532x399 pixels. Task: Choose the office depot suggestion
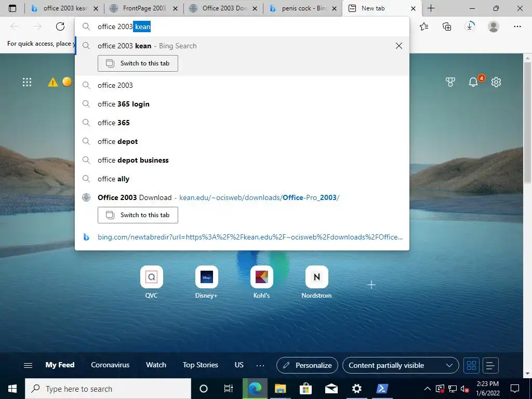click(242, 141)
